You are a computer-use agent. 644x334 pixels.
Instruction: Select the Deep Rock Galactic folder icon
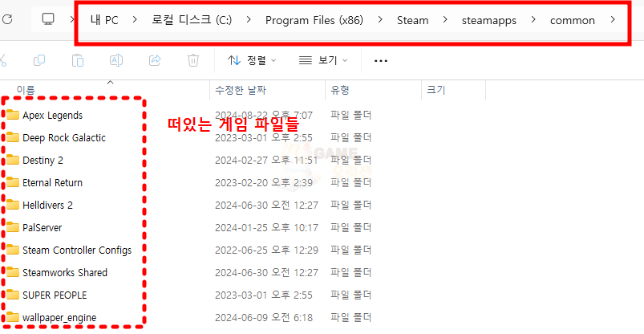click(13, 137)
